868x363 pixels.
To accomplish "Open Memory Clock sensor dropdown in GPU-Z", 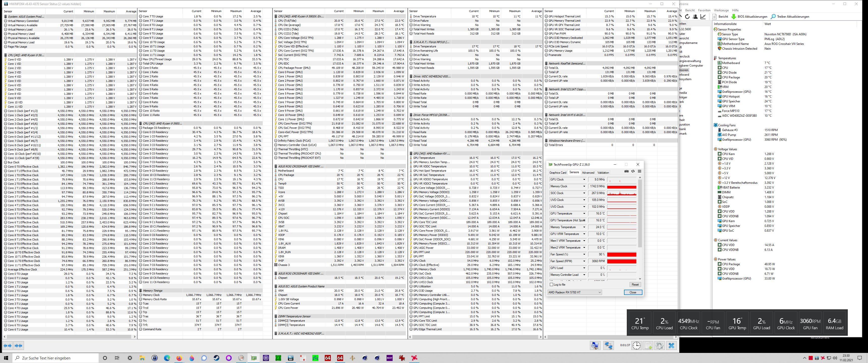I will click(584, 186).
